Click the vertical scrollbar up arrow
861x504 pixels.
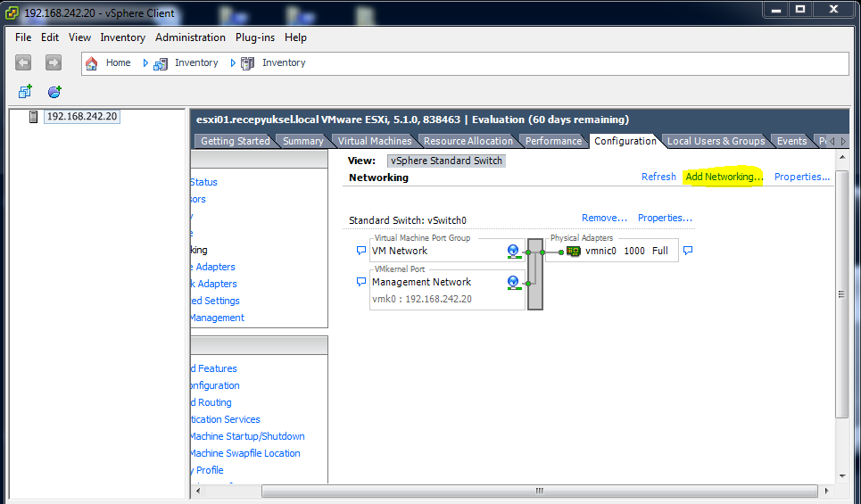(x=841, y=158)
